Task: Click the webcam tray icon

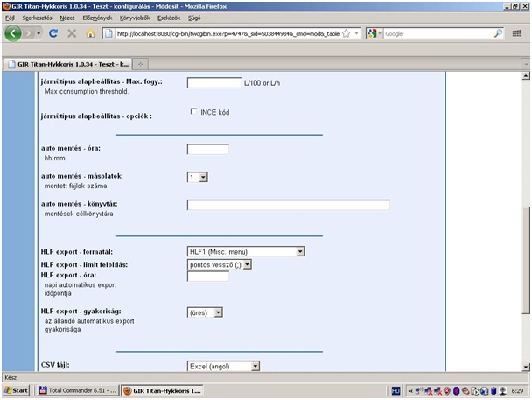Action: pyautogui.click(x=502, y=391)
